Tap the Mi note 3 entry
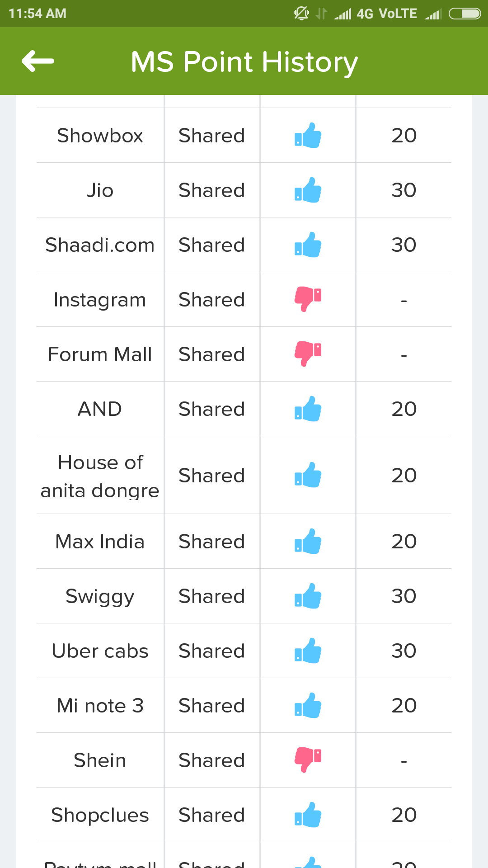488x868 pixels. pos(100,706)
